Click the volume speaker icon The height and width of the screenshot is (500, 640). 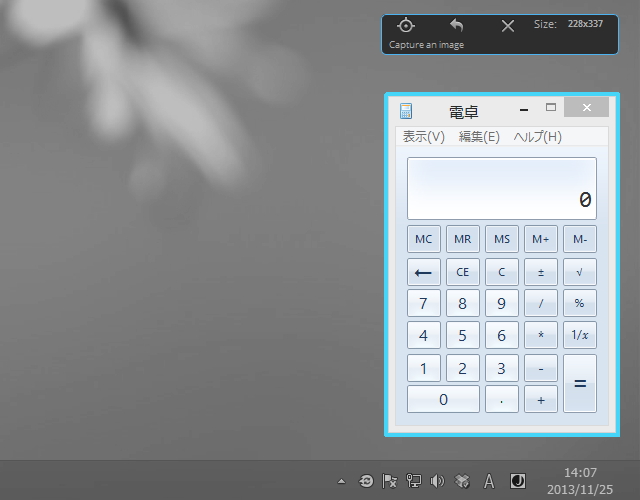tap(437, 481)
